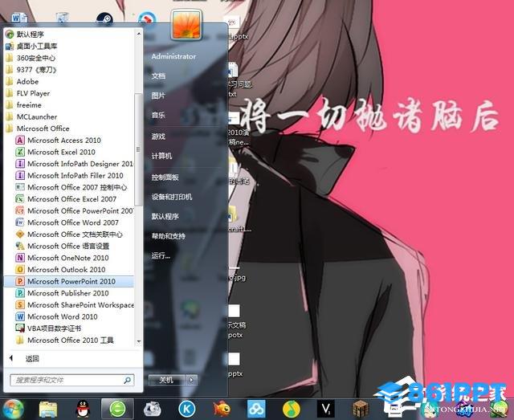Click programs list scrollbar up arrow

click(x=139, y=34)
